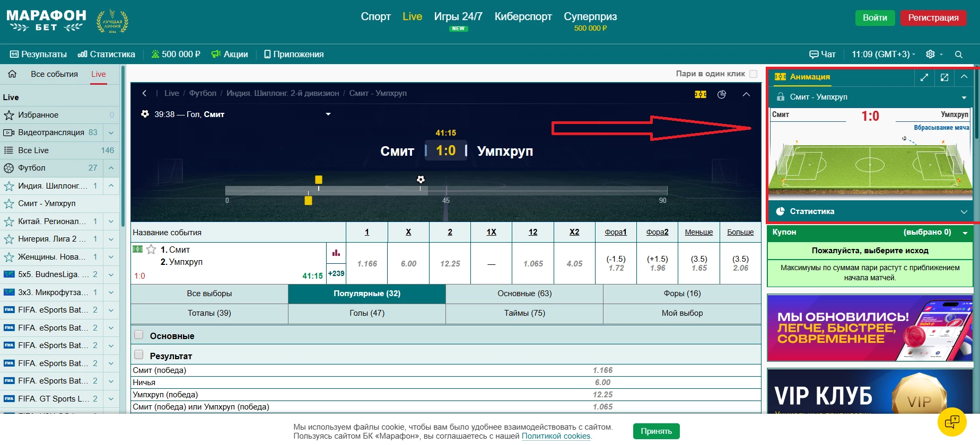Star the Индия. Шиллонг league in sidebar

(x=9, y=186)
